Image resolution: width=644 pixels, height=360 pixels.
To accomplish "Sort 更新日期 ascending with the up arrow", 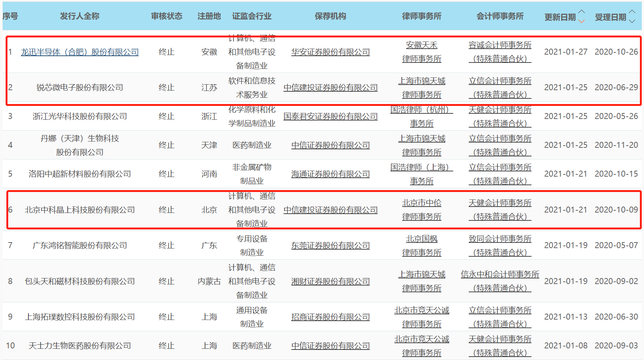I will coord(582,12).
